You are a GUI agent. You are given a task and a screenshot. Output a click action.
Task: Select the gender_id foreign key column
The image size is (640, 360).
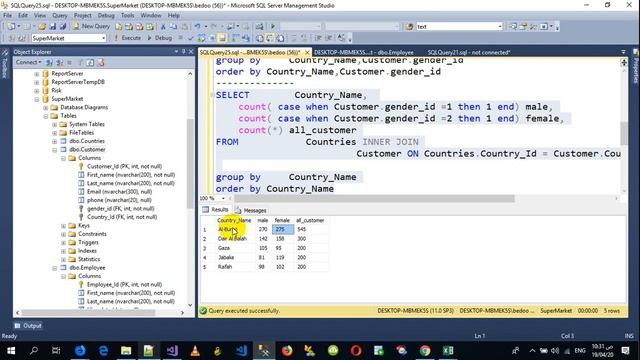120,209
